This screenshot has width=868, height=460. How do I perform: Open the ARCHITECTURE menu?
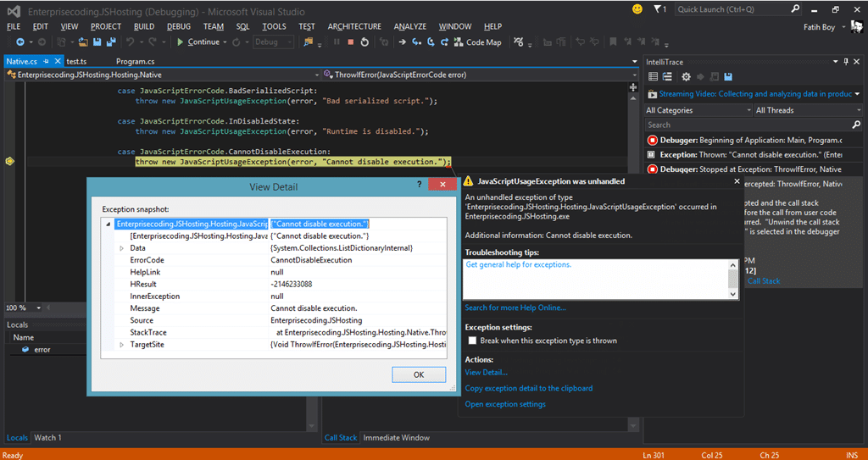tap(354, 26)
